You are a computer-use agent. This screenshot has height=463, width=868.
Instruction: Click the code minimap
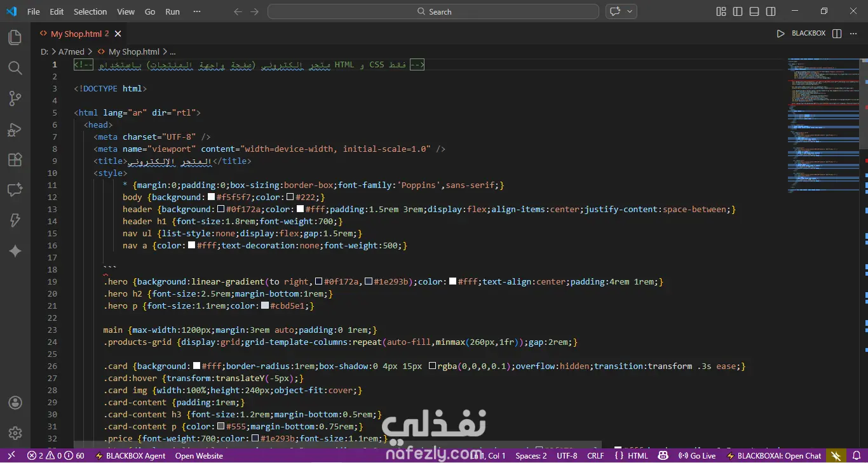[x=823, y=127]
